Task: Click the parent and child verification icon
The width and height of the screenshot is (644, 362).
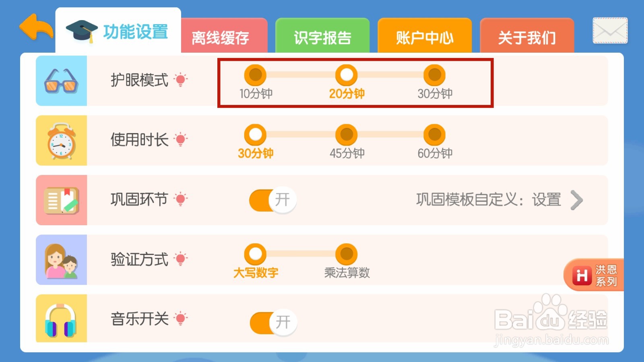Action: pyautogui.click(x=61, y=260)
